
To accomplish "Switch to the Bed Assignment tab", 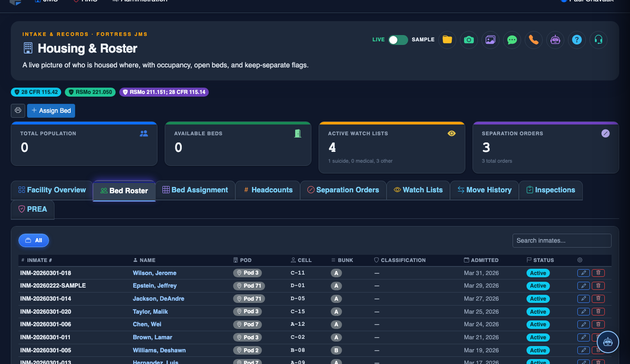I will [x=195, y=190].
